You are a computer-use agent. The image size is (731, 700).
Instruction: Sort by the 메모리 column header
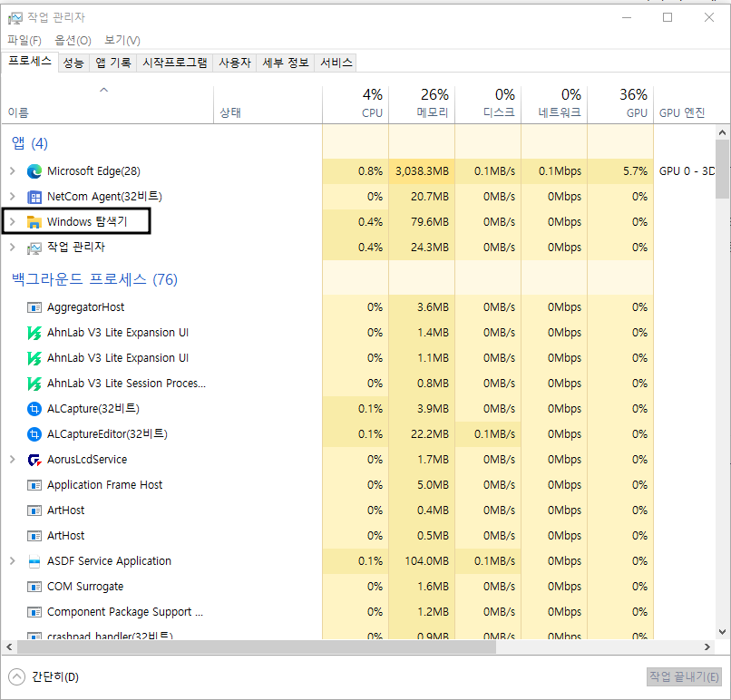pyautogui.click(x=422, y=105)
